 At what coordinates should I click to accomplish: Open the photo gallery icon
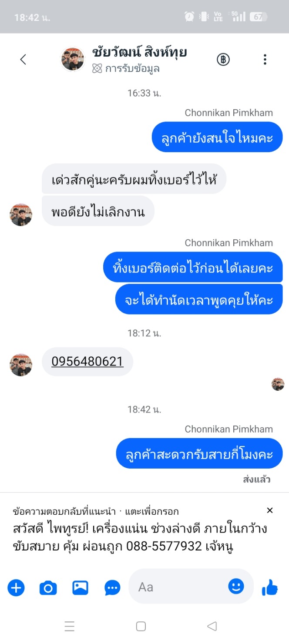click(81, 588)
